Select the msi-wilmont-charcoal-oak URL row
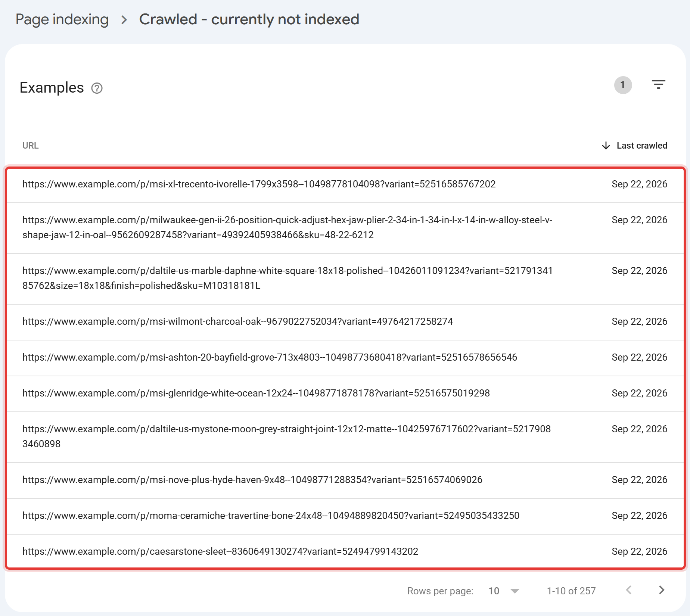 345,322
